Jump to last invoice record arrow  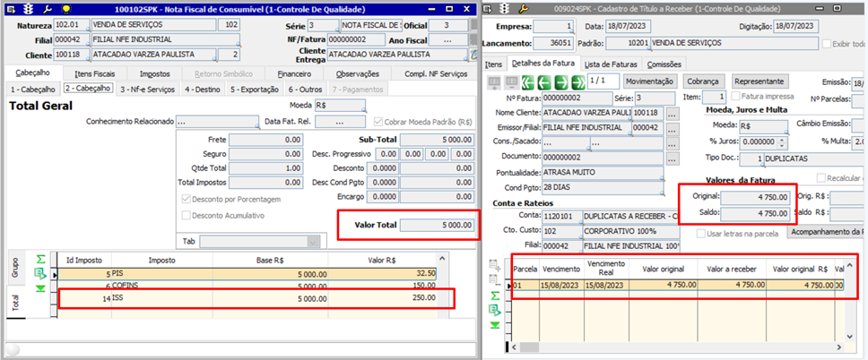point(579,81)
